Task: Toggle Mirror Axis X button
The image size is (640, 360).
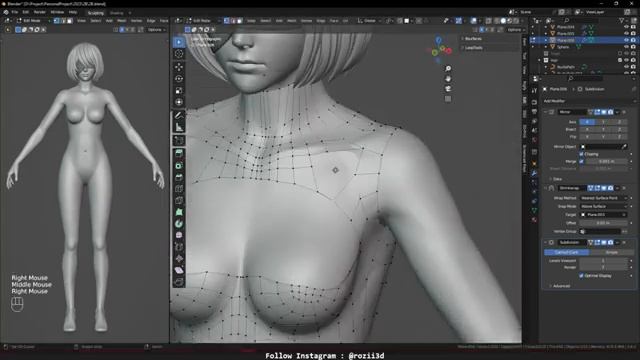Action: click(x=587, y=122)
